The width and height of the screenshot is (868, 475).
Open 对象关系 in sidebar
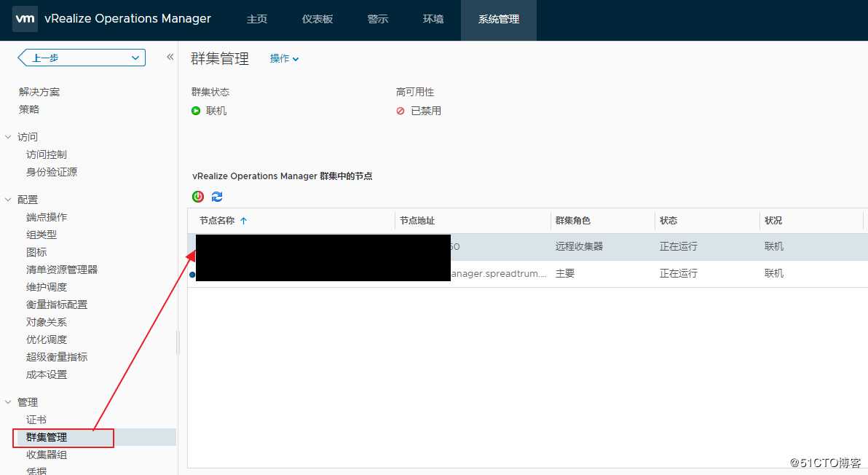tap(47, 322)
